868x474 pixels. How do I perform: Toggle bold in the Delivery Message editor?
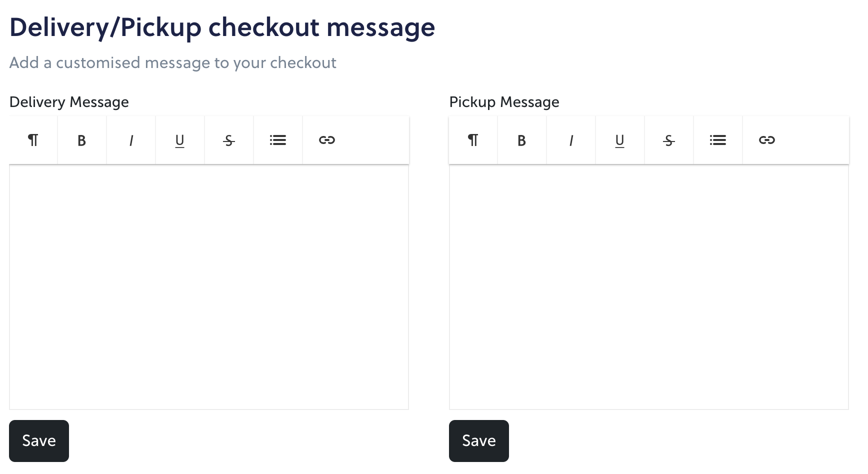click(82, 140)
